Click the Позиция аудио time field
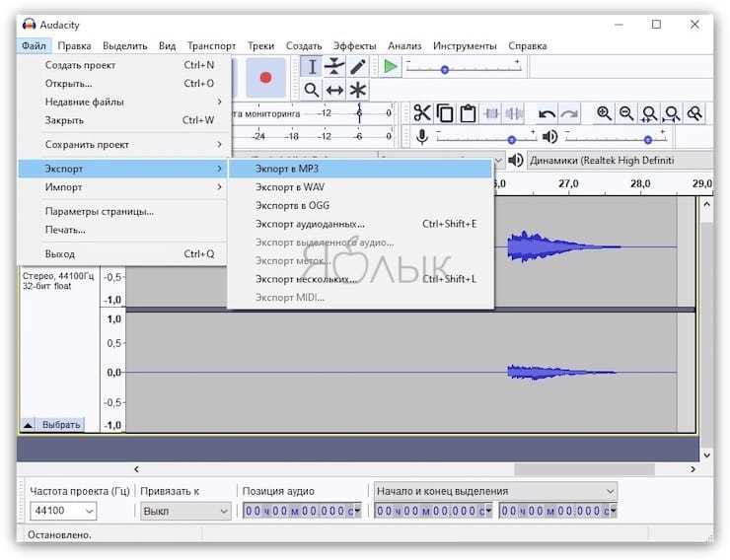 [x=302, y=511]
